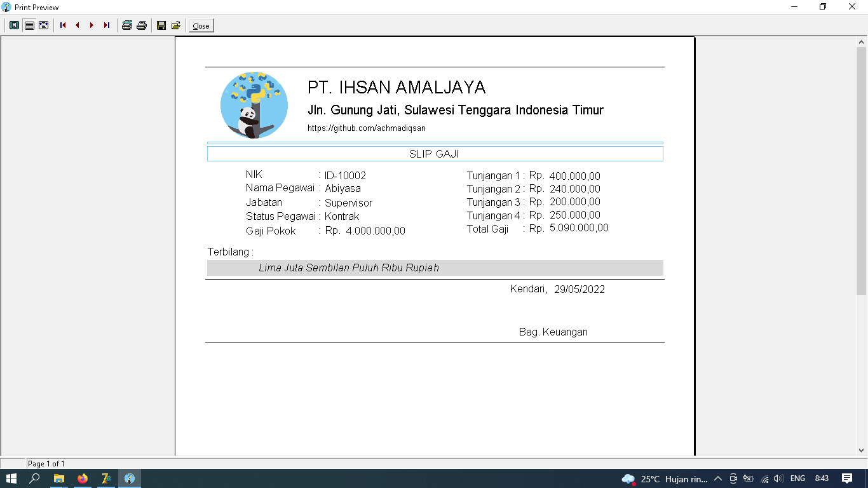The height and width of the screenshot is (488, 868).
Task: Open the clock and calendar flyout
Action: tap(822, 478)
